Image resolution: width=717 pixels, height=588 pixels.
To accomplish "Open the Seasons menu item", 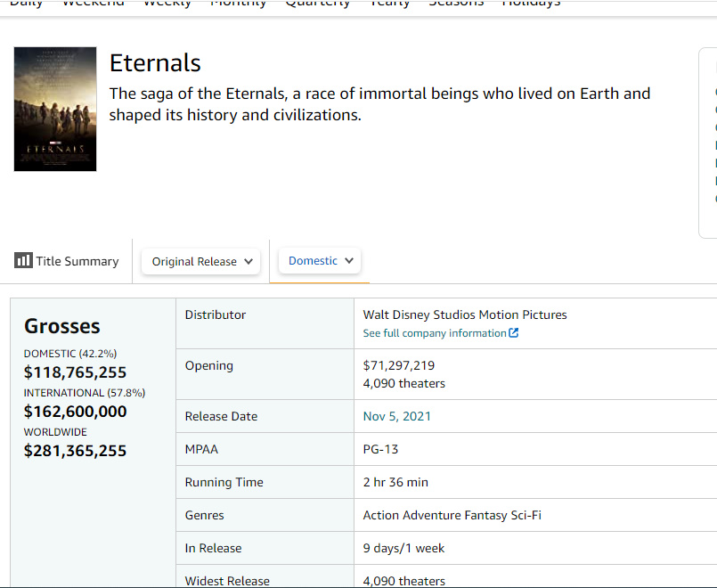I will click(x=456, y=4).
